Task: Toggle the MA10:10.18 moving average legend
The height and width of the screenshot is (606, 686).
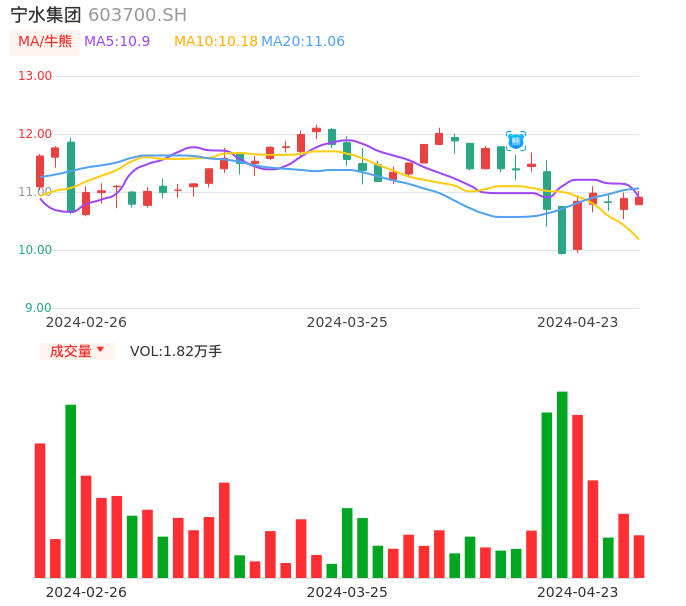Action: [216, 42]
